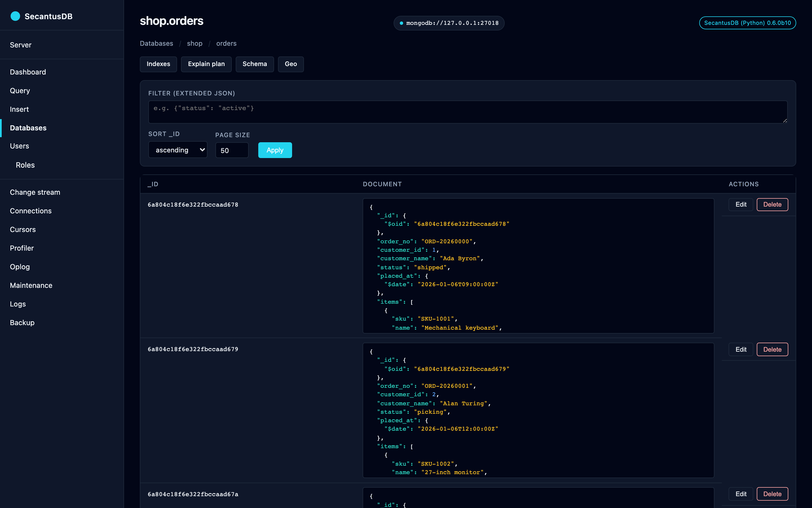Click the mongodb://127.0.0.1:27018 connection badge
Image resolution: width=812 pixels, height=508 pixels.
449,23
